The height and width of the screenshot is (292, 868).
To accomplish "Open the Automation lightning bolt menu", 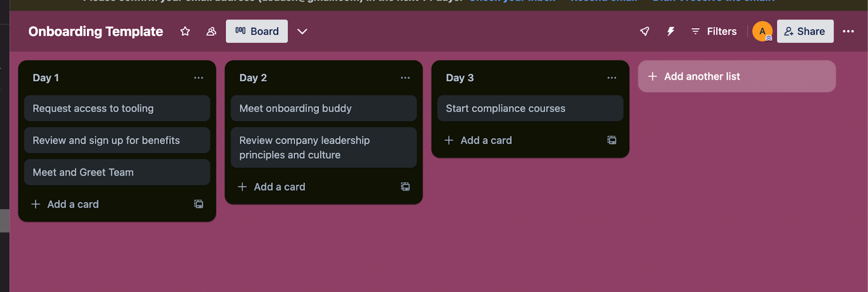I will coord(671,31).
